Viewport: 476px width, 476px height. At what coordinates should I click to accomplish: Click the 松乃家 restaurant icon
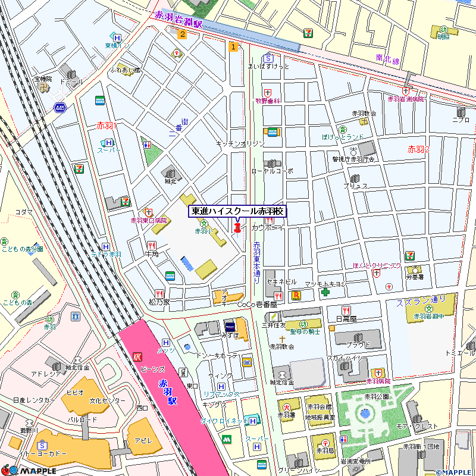pyautogui.click(x=159, y=293)
